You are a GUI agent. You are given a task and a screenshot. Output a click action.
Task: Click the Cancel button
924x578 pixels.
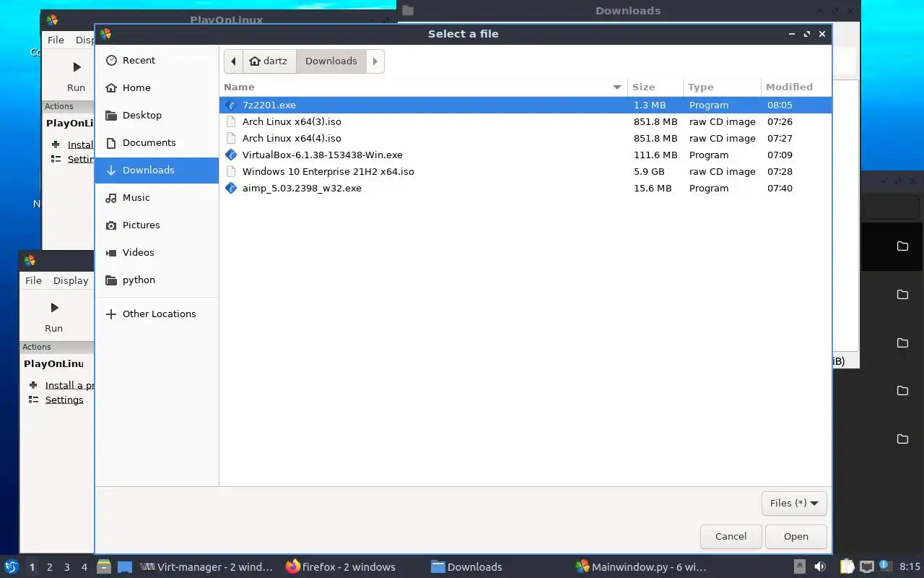coord(731,537)
